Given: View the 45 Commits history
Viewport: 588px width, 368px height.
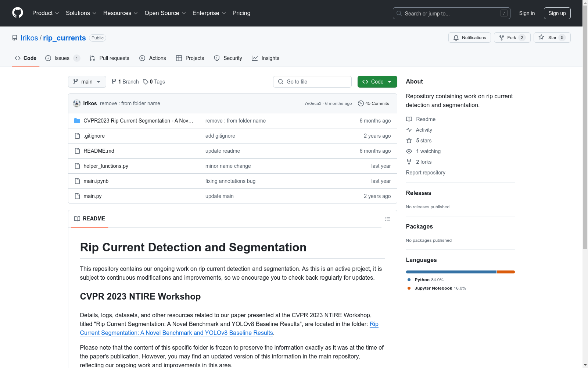Looking at the screenshot, I should pos(373,103).
